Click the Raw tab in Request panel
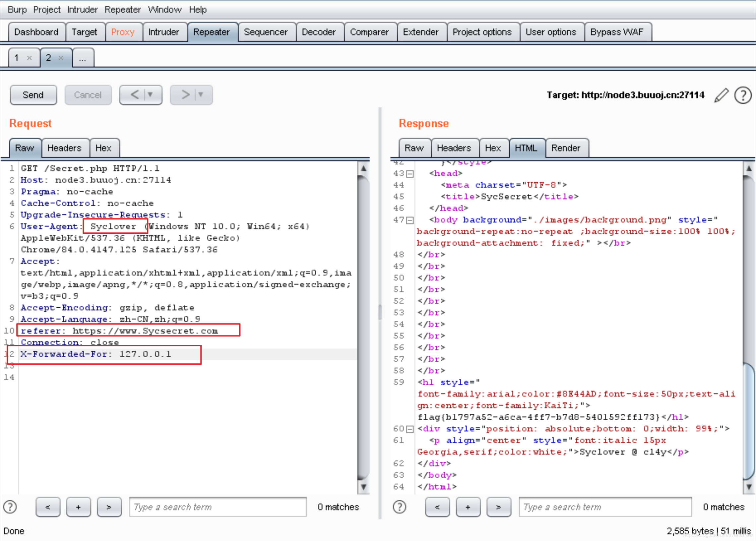Viewport: 756px width, 541px height. [24, 147]
